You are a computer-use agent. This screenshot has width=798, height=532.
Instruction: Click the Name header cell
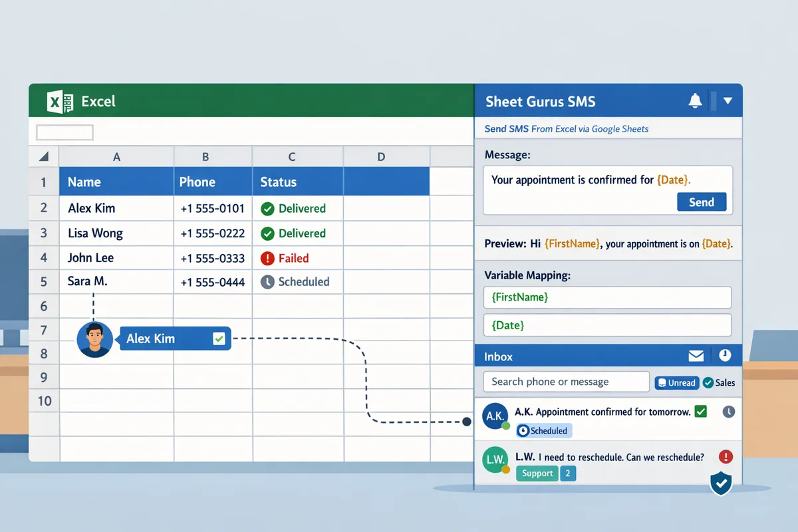[116, 182]
